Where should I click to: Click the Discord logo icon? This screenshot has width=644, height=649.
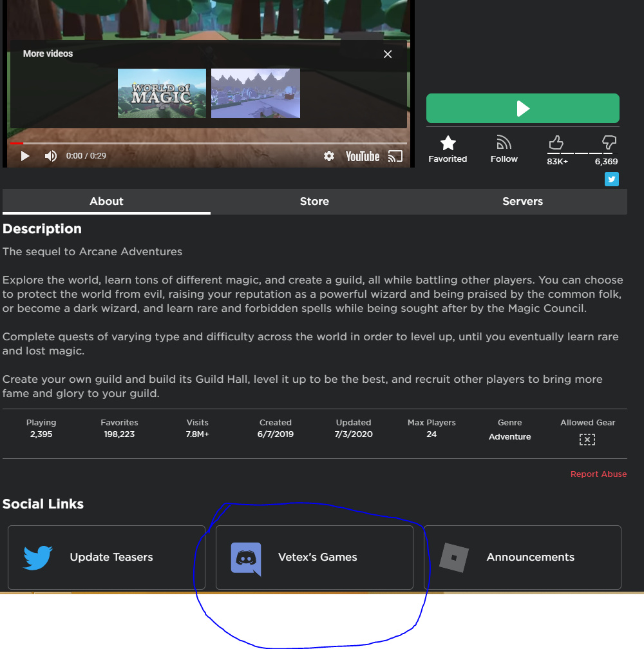(246, 559)
